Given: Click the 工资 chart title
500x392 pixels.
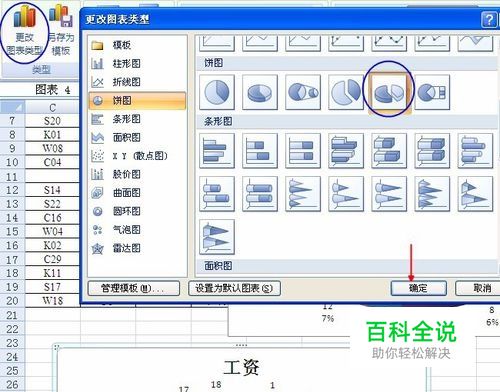Looking at the screenshot, I should pos(241,367).
